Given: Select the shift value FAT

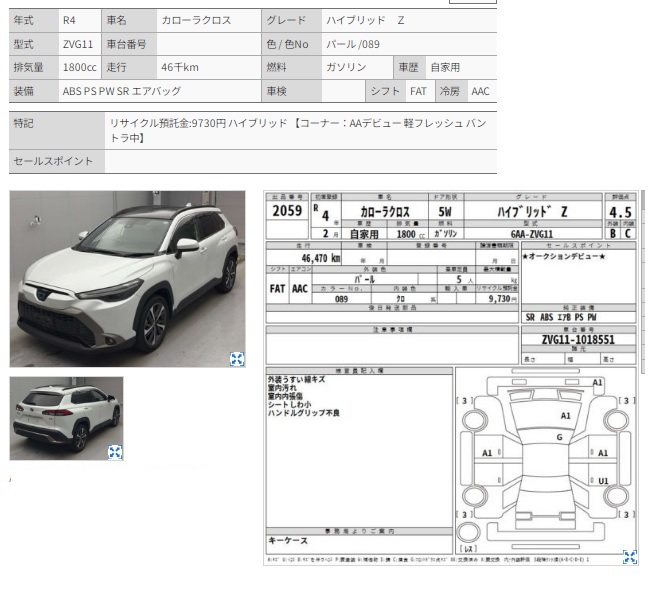Looking at the screenshot, I should pyautogui.click(x=419, y=91).
